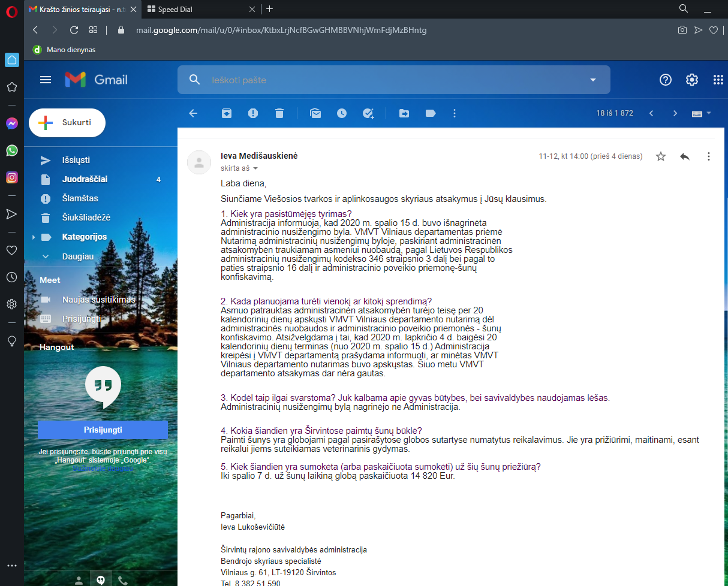Toggle the Gmail main menu hamburger
Image resolution: width=728 pixels, height=586 pixels.
[46, 80]
